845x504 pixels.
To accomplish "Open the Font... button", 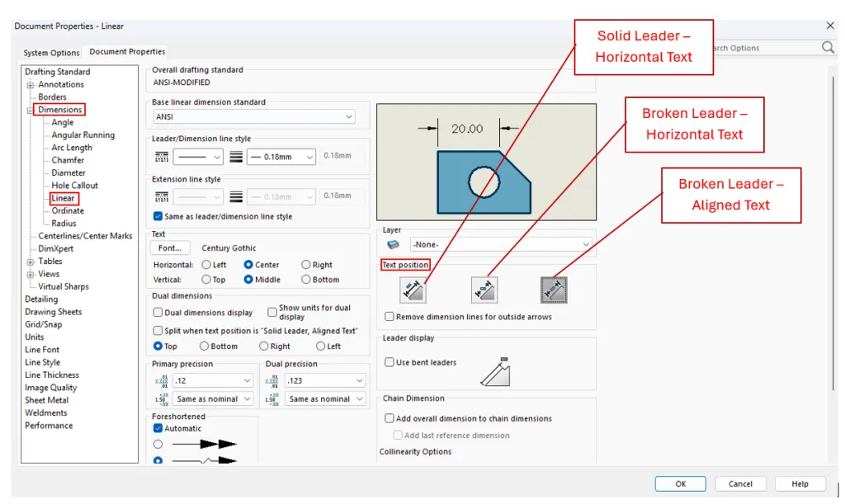I will [x=170, y=247].
